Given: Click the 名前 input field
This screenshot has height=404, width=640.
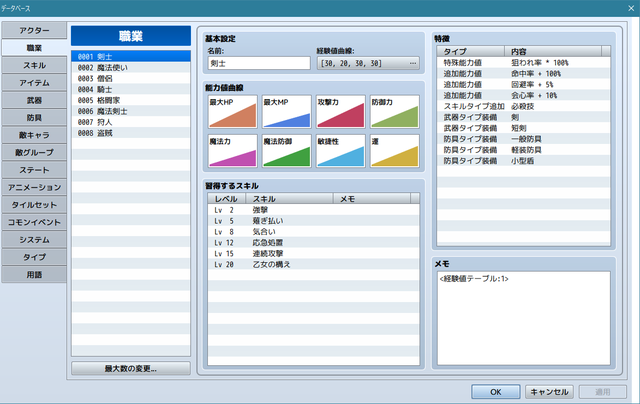Looking at the screenshot, I should (x=259, y=63).
